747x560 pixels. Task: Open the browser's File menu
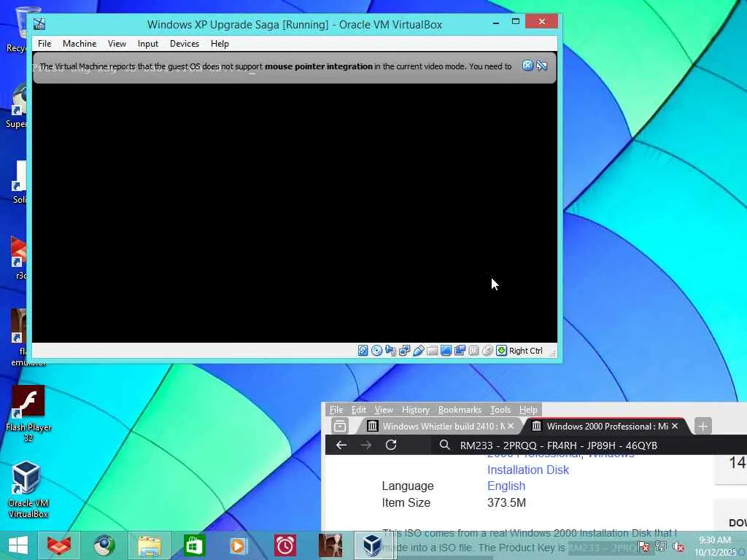pyautogui.click(x=336, y=410)
